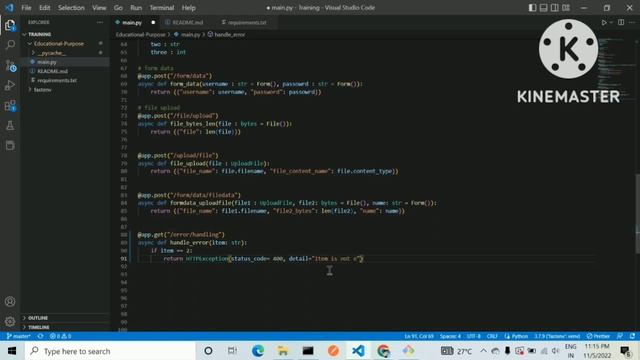The image size is (640, 360).
Task: Open Customize Layout icon in title bar
Action: [566, 8]
